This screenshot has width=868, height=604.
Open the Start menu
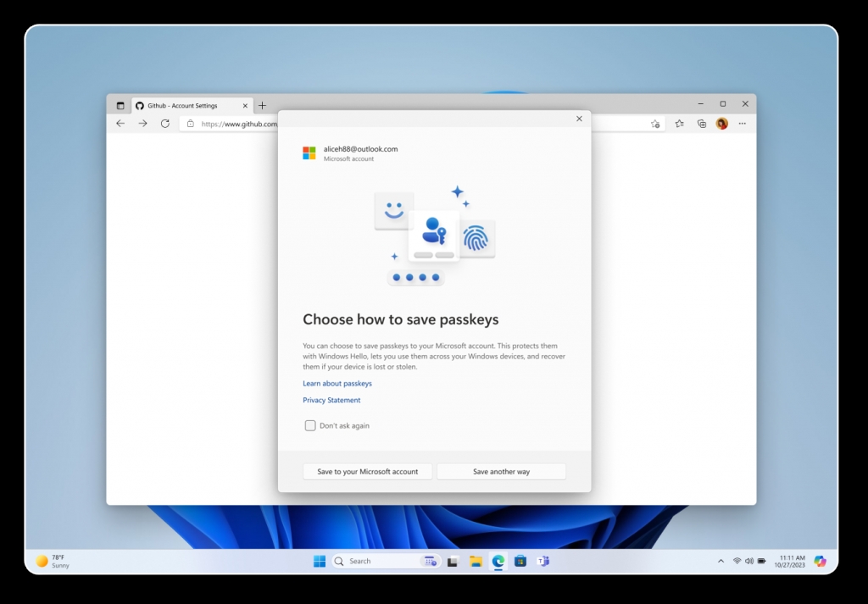pos(320,561)
